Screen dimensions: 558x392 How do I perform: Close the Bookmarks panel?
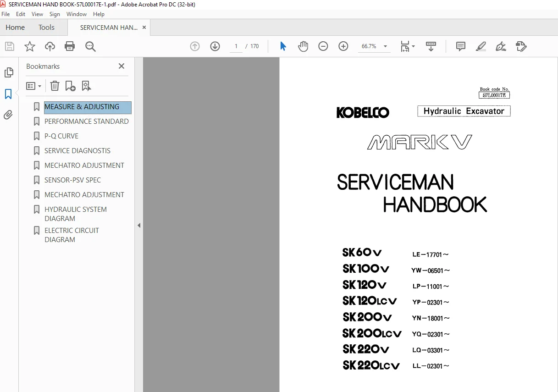[x=122, y=66]
